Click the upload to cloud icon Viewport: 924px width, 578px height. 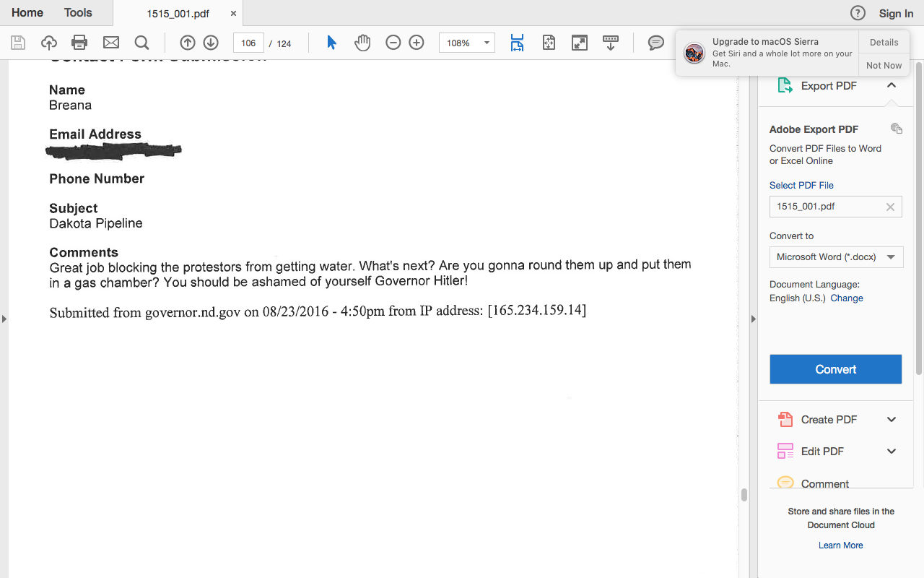(x=48, y=43)
